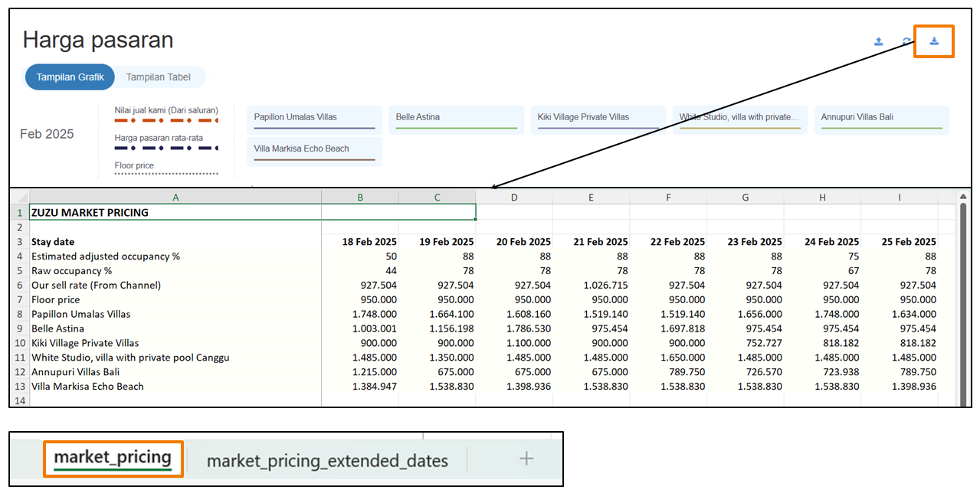The image size is (980, 500).
Task: Select column D header
Action: click(514, 198)
